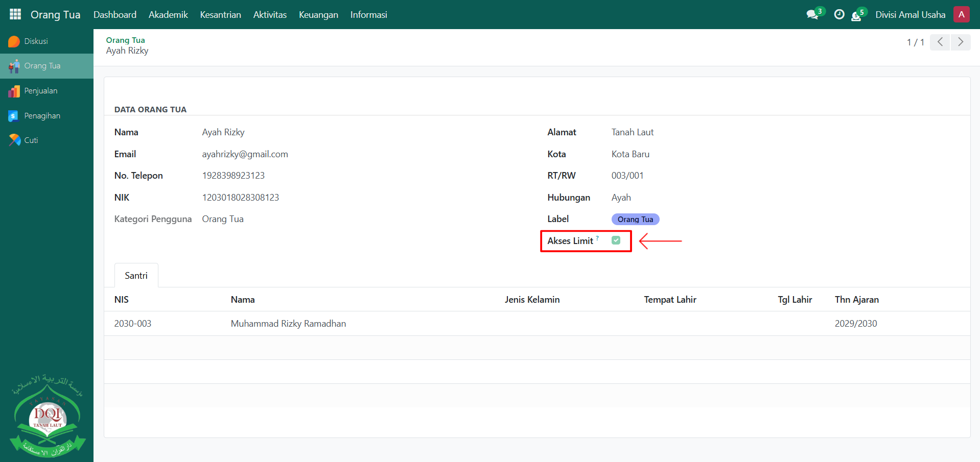The image size is (980, 462).
Task: Toggle the Akses Limit checkbox
Action: (x=616, y=240)
